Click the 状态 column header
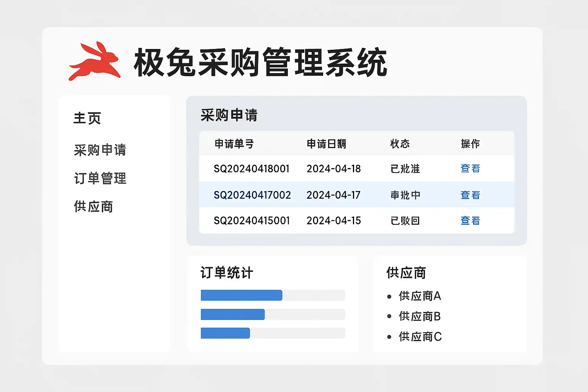 400,144
